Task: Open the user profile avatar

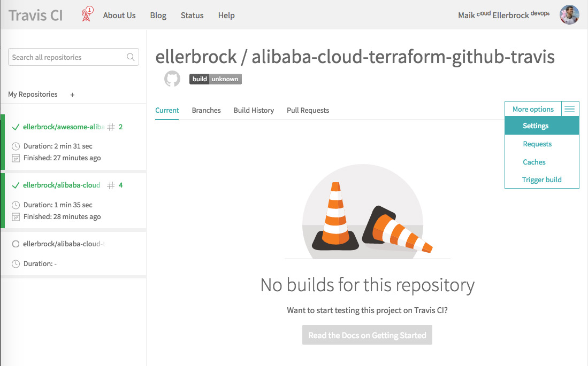Action: coord(569,15)
